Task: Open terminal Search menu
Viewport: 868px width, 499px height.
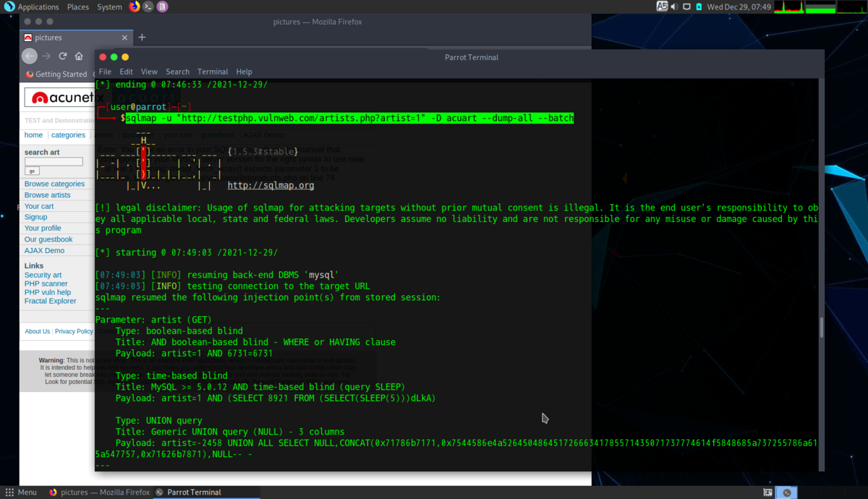Action: 177,72
